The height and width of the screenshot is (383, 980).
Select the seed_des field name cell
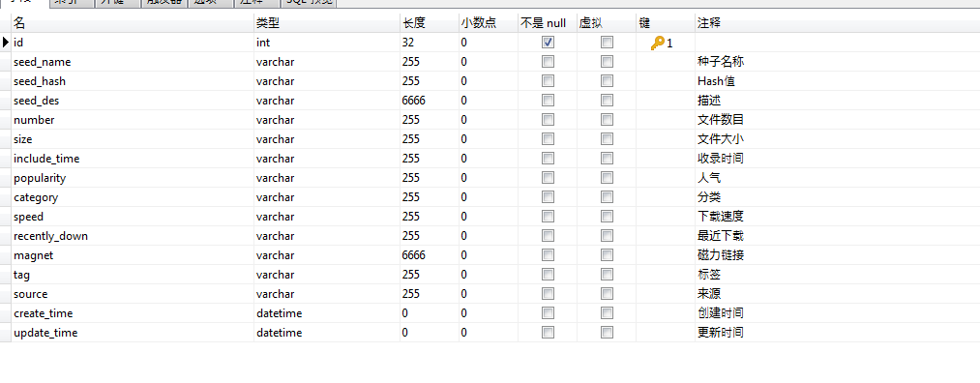coord(133,101)
